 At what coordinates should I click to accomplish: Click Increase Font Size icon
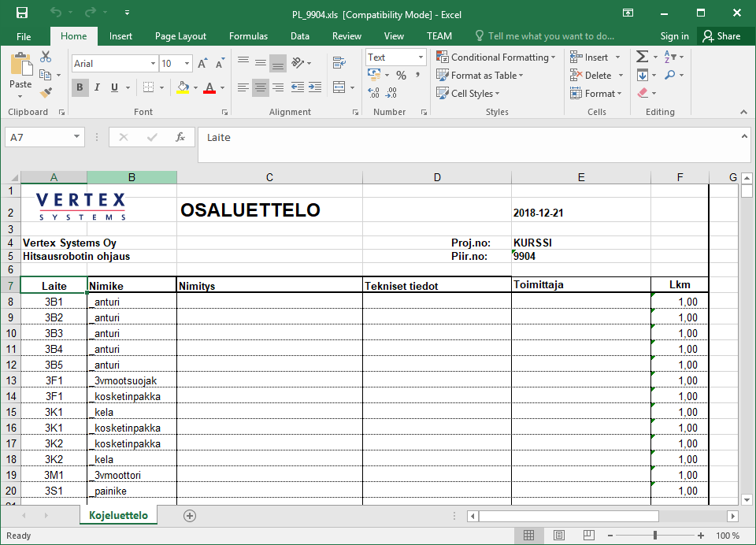coord(202,64)
